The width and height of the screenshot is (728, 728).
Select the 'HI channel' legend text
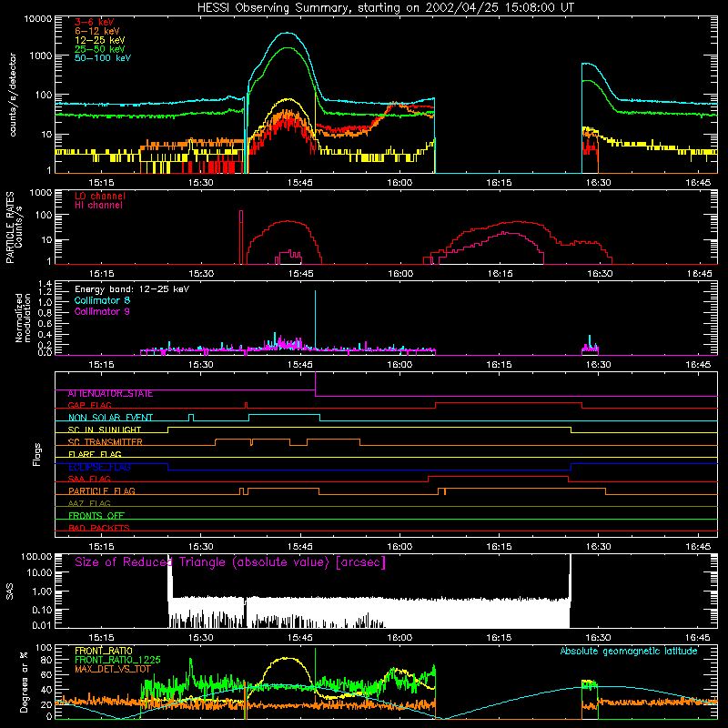pos(99,206)
